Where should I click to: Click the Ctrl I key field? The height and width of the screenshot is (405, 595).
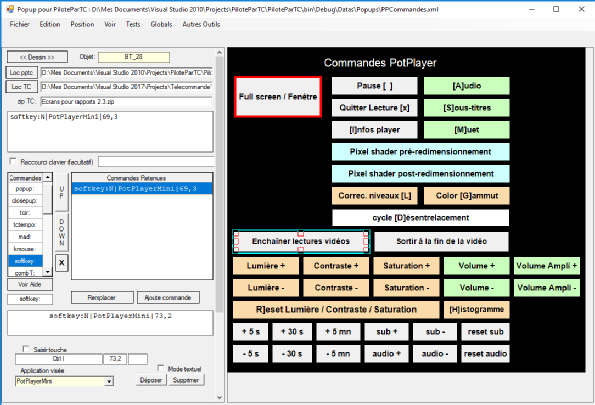coord(59,359)
